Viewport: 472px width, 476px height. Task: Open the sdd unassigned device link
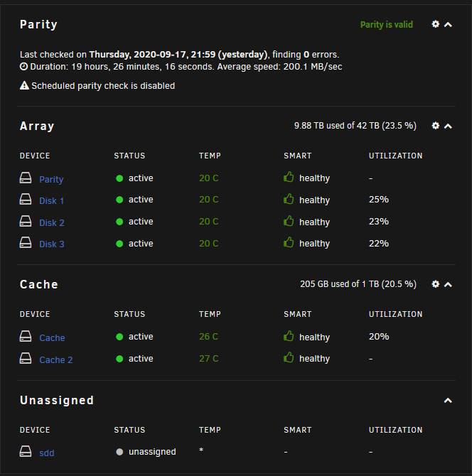(47, 453)
